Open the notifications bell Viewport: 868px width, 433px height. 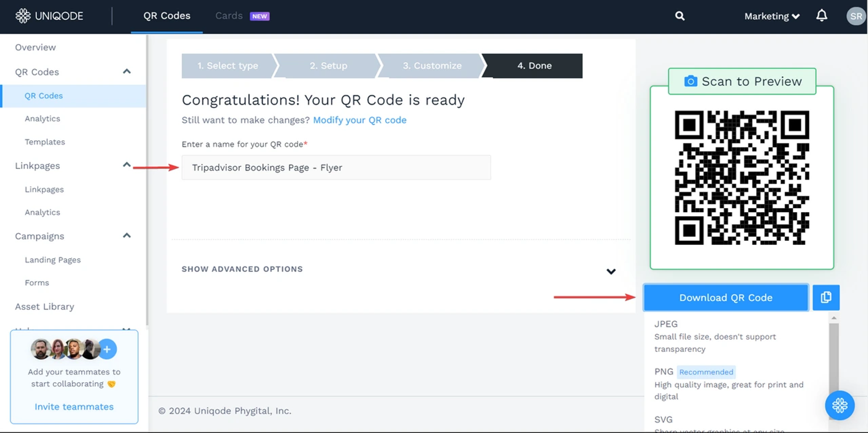point(821,16)
